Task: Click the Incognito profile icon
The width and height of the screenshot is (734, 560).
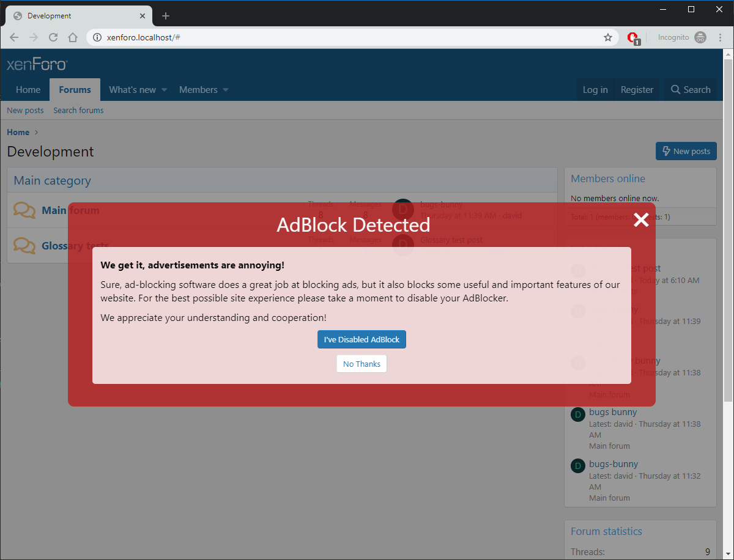Action: (x=700, y=37)
